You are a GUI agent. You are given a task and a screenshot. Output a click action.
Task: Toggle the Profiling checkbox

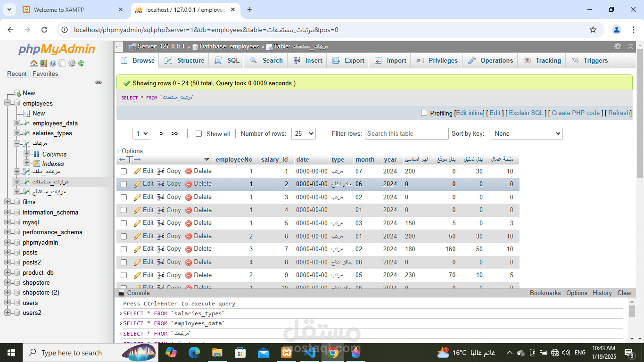point(424,113)
